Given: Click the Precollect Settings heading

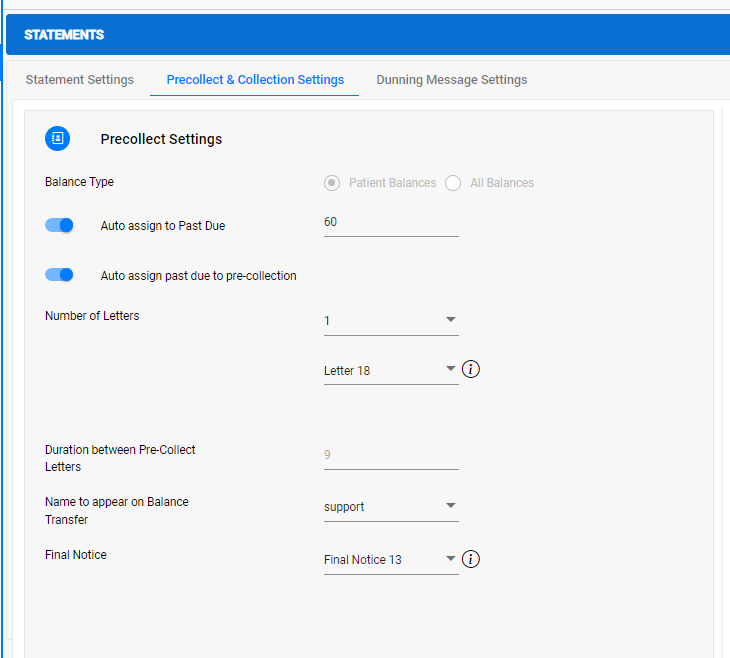Looking at the screenshot, I should [161, 139].
